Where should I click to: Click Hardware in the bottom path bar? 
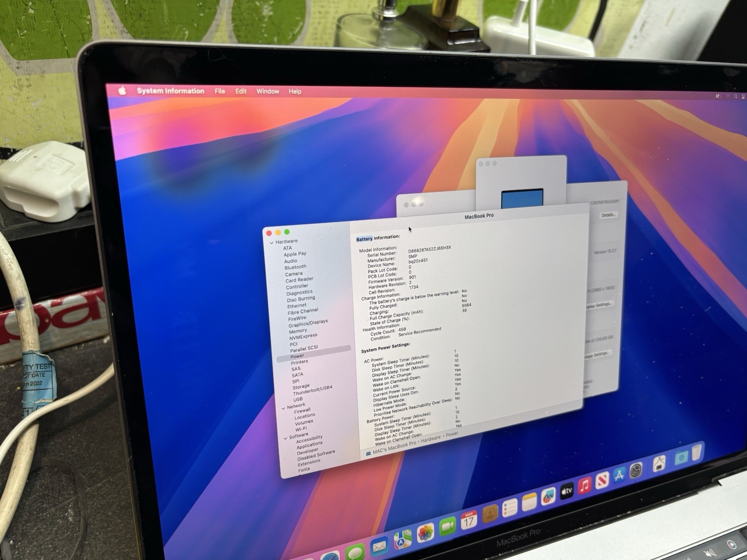pos(430,439)
